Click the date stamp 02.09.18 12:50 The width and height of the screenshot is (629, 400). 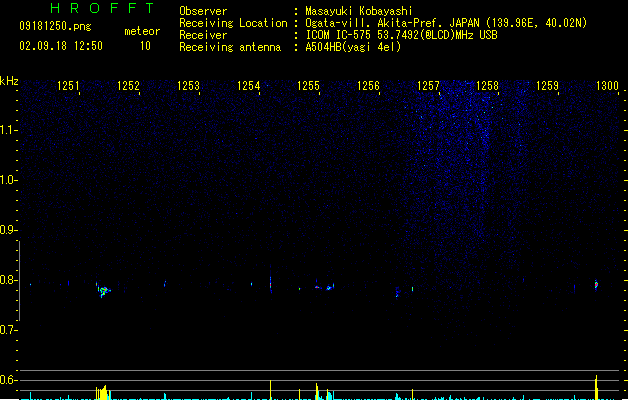coord(61,46)
